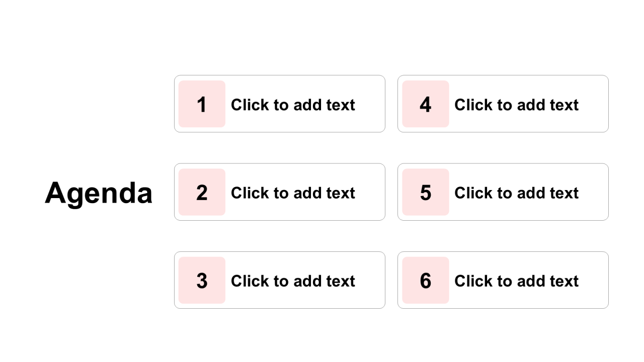Select the pink number 6 box
The image size is (644, 362).
click(x=425, y=281)
